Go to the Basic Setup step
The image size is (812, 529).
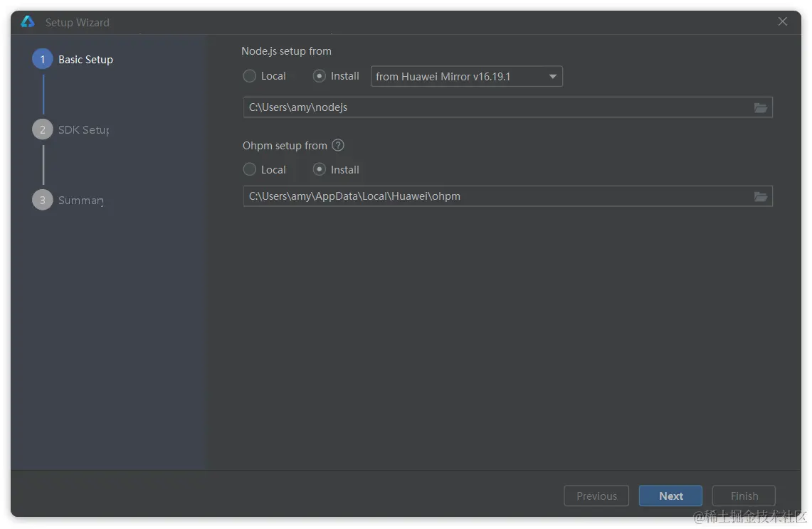(73, 60)
